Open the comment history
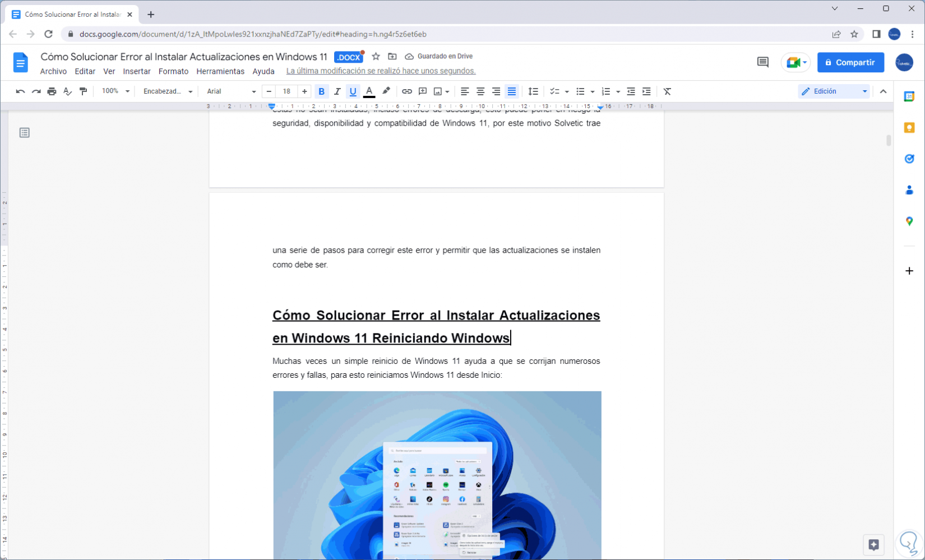The width and height of the screenshot is (925, 560). tap(763, 62)
